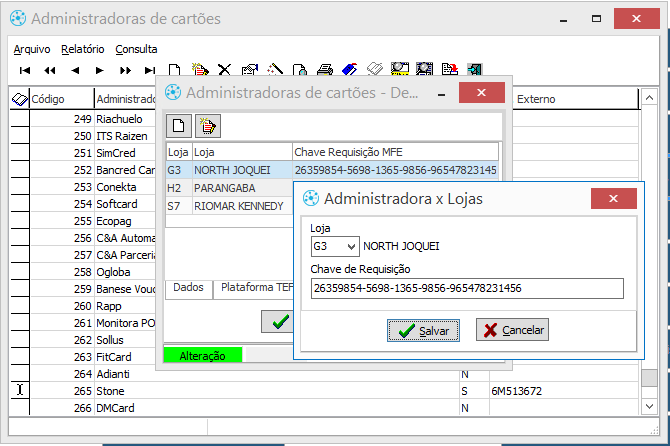Go to previous record arrow

(x=75, y=70)
